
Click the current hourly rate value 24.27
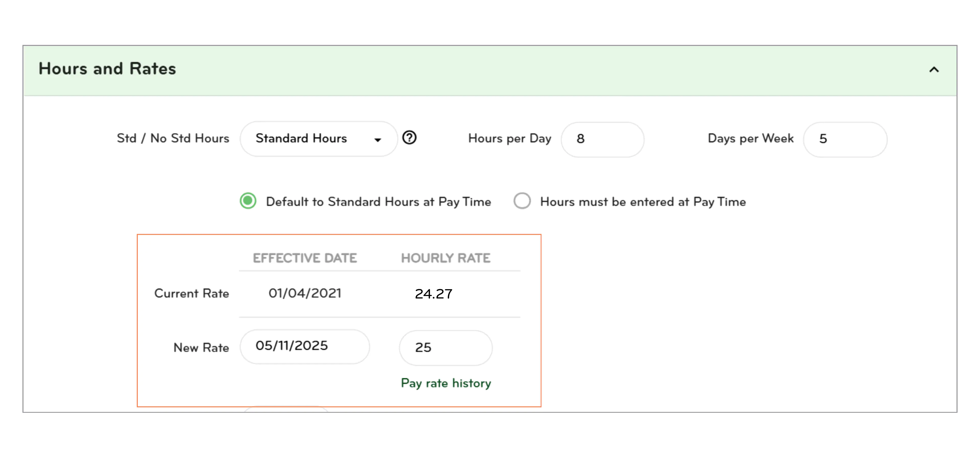tap(433, 294)
